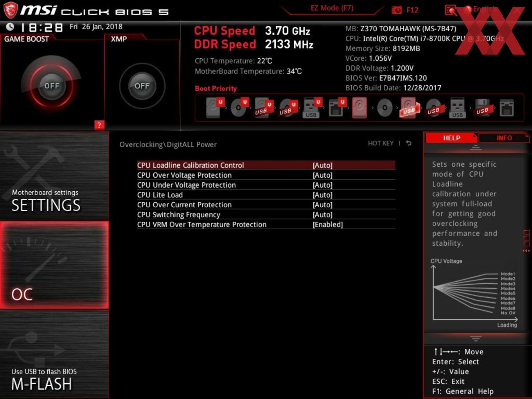Click the help panel top scroll handle

[476, 147]
